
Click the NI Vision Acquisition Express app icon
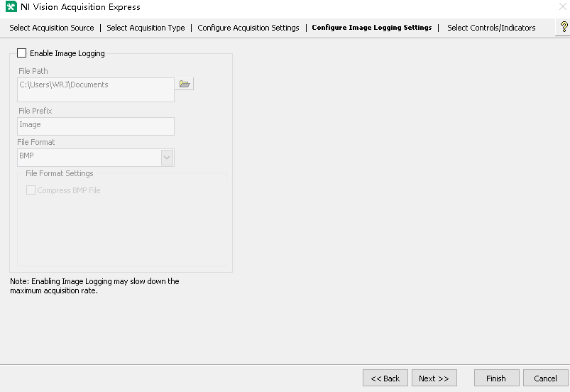point(11,7)
